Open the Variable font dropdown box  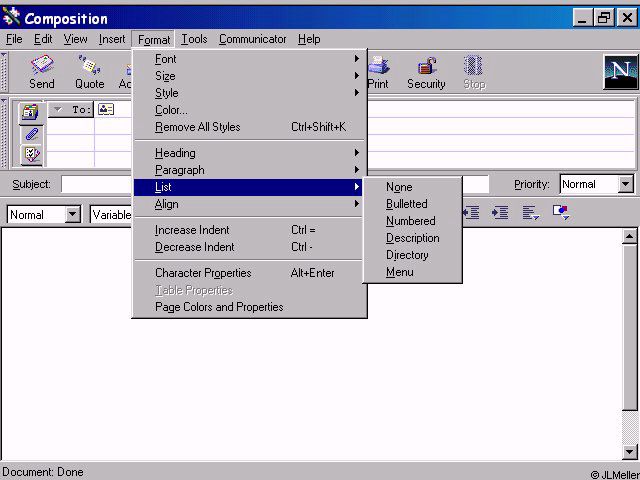click(111, 215)
